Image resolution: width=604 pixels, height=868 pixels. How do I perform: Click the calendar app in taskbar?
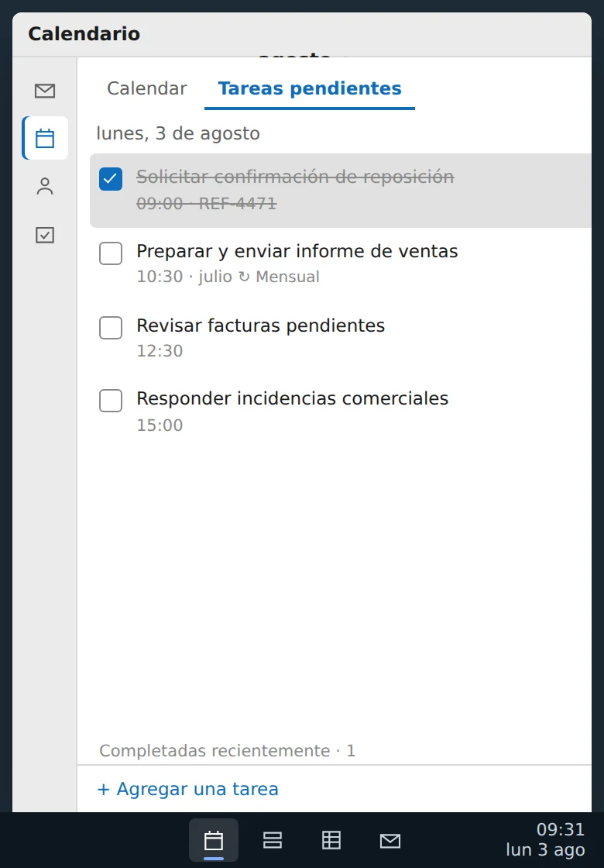[x=214, y=840]
